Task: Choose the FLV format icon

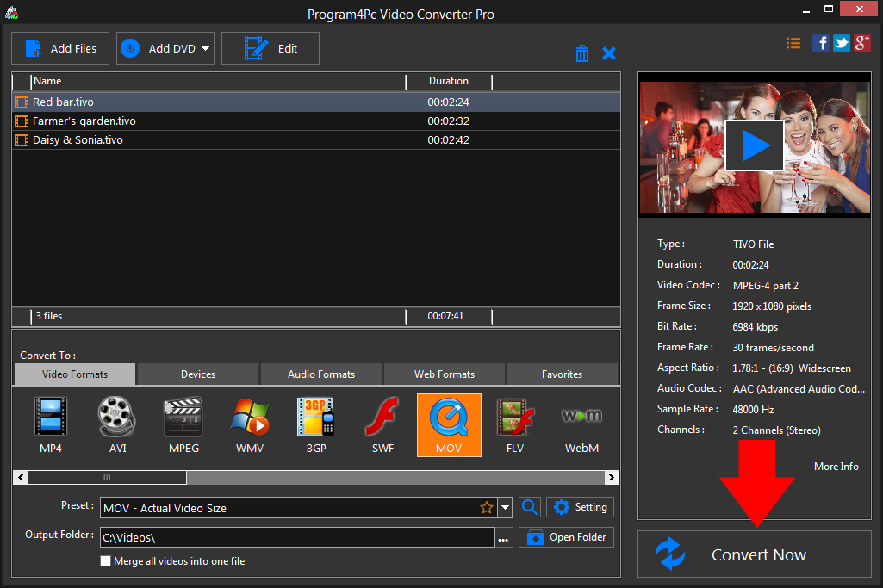Action: point(514,424)
